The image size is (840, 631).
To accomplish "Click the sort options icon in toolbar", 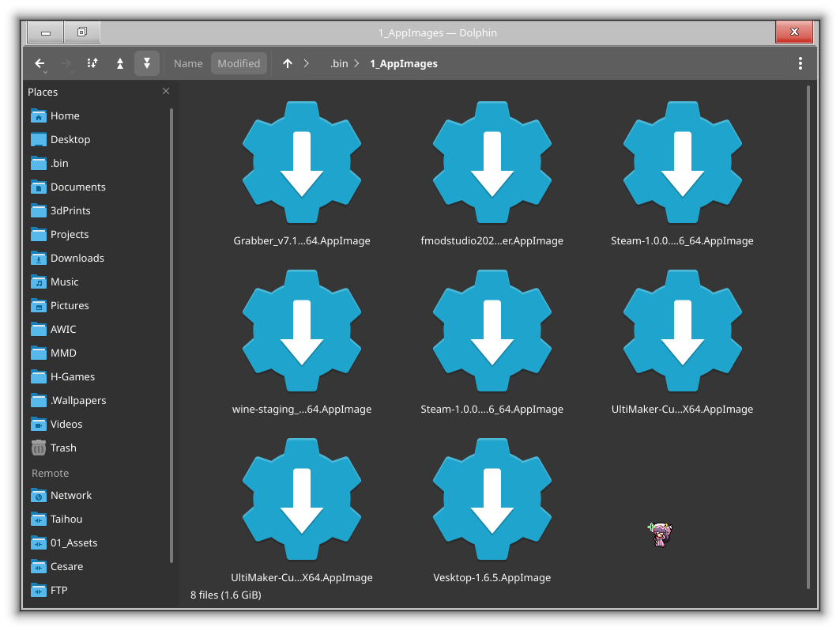I will click(92, 63).
